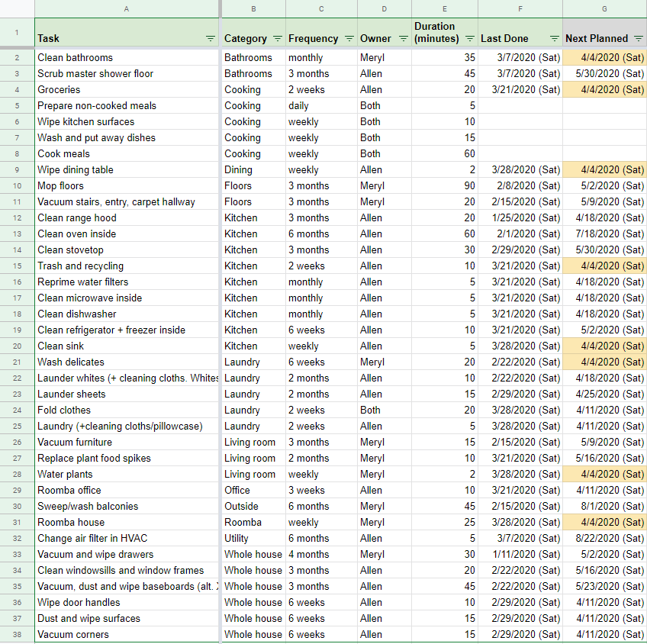Select column A by its header letter
The height and width of the screenshot is (644, 647).
click(127, 8)
